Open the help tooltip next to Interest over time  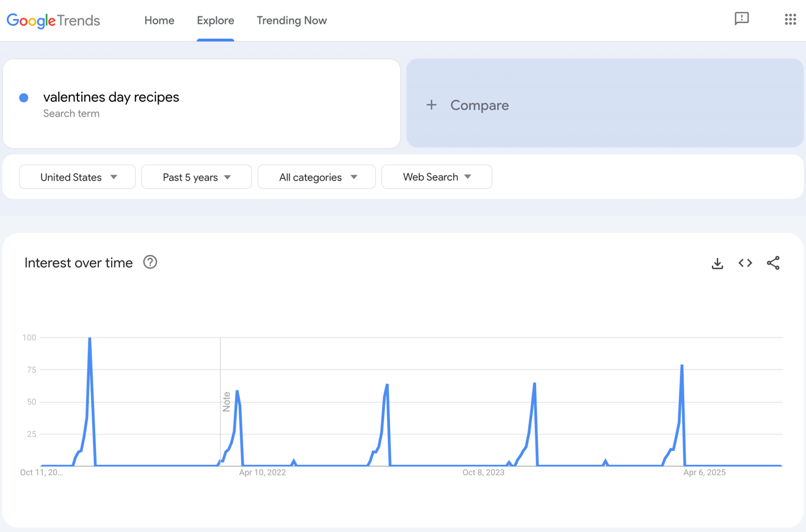click(150, 262)
